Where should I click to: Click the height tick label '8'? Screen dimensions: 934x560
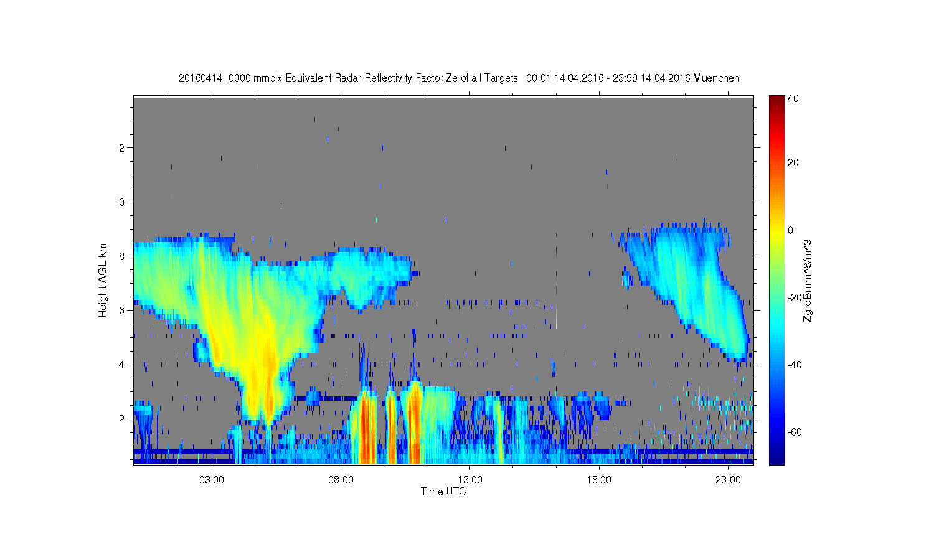coord(123,256)
